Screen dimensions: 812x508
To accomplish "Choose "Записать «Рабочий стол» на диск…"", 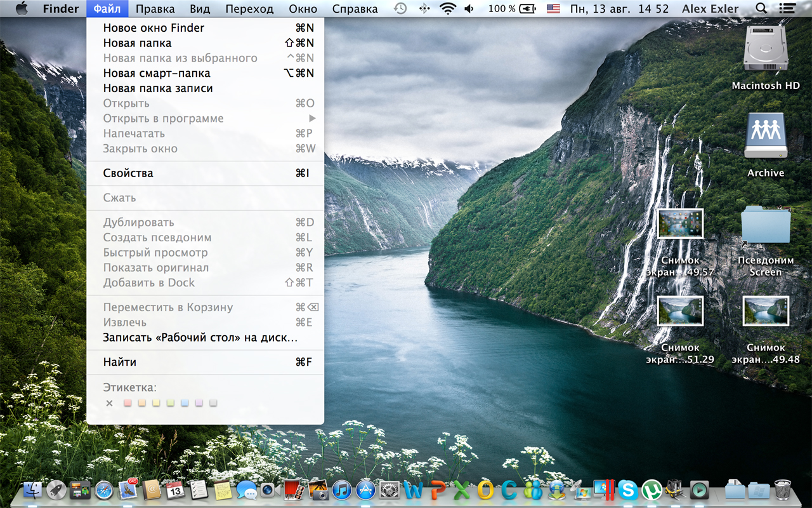I will point(200,338).
